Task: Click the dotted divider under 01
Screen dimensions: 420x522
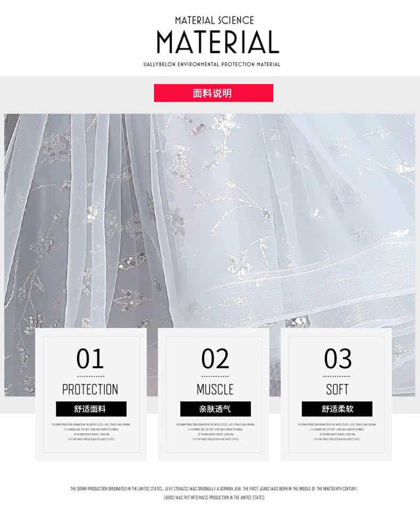Action: click(x=90, y=376)
